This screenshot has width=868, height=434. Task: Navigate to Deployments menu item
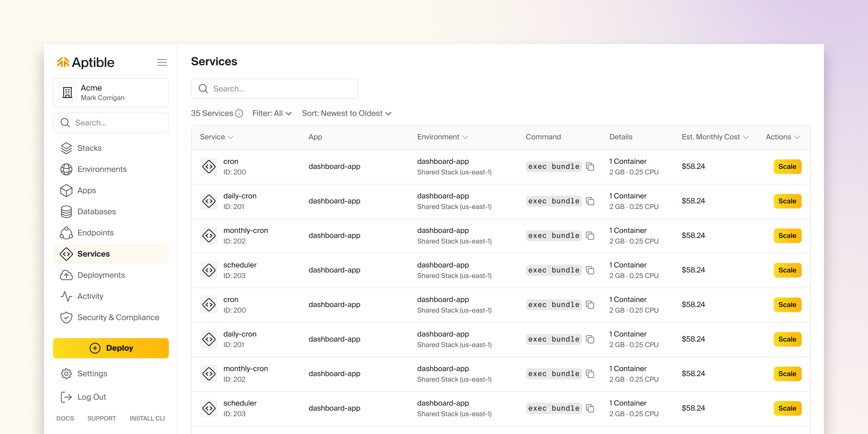click(101, 275)
